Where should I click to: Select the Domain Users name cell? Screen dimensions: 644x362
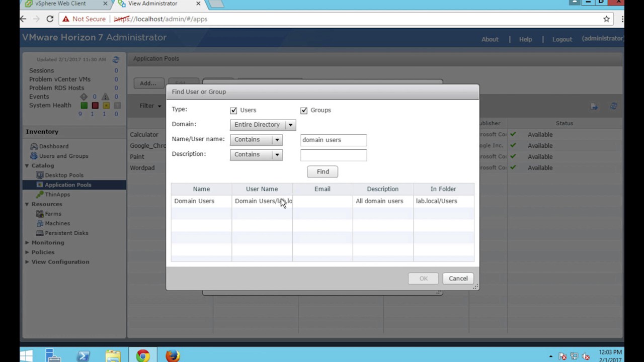click(201, 201)
